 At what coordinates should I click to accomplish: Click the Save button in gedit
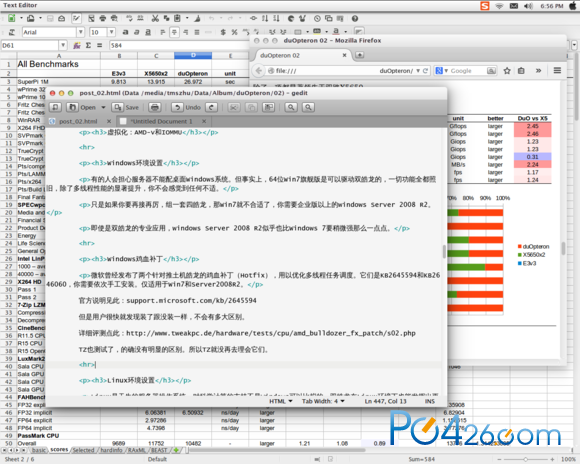coord(126,107)
